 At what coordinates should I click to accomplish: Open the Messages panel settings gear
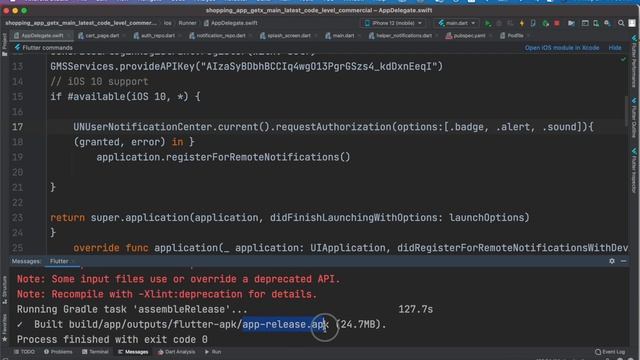coord(612,261)
